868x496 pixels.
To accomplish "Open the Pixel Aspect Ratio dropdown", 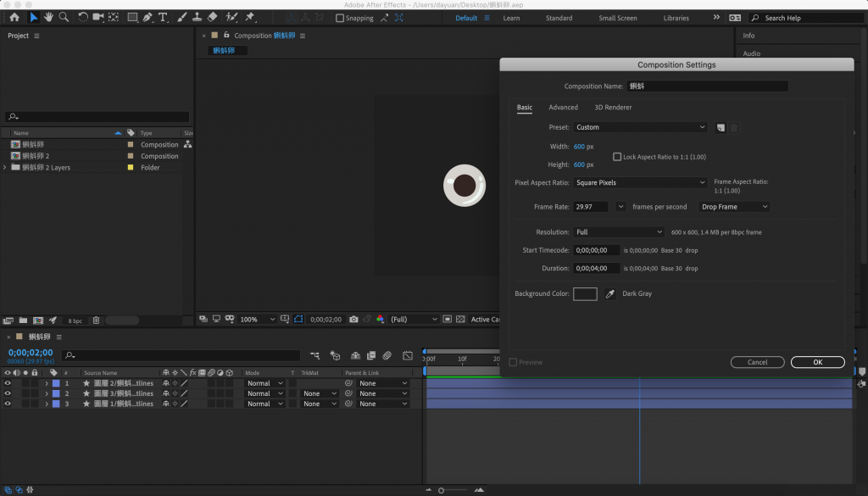I will pyautogui.click(x=640, y=182).
